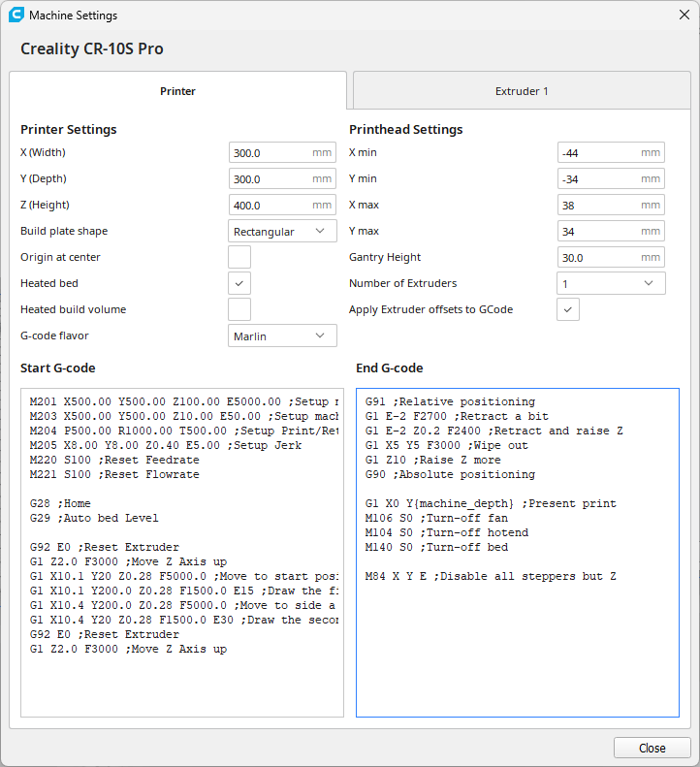Viewport: 700px width, 767px height.
Task: Edit the Z (Height) value field
Action: point(282,205)
